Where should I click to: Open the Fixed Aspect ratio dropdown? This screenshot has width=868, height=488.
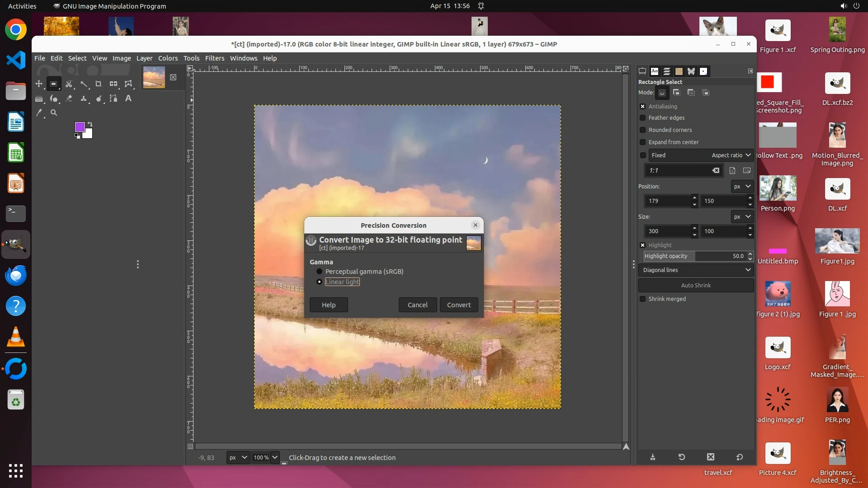[x=700, y=155]
